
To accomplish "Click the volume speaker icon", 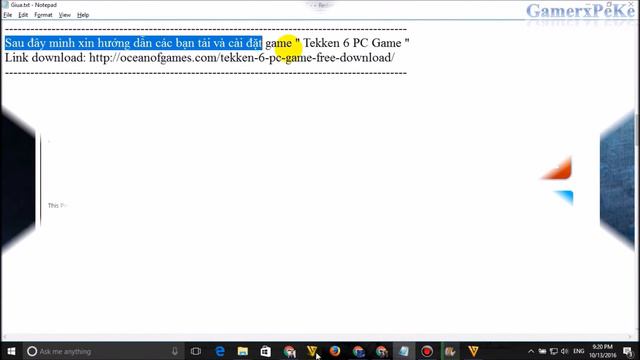I will click(564, 351).
